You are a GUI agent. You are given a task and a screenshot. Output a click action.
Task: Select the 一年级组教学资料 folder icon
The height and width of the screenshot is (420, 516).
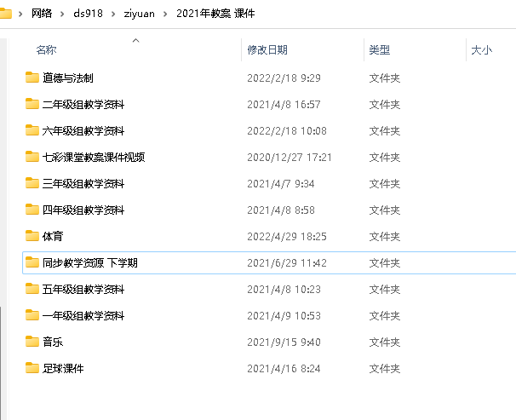[x=32, y=315]
